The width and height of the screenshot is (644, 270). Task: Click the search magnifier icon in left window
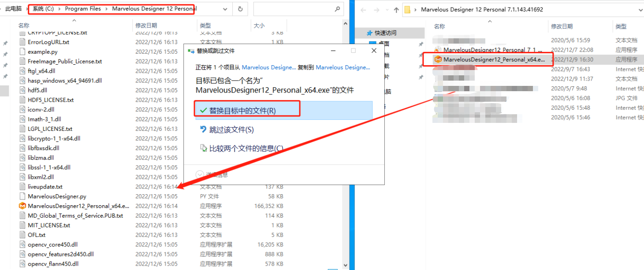click(337, 9)
